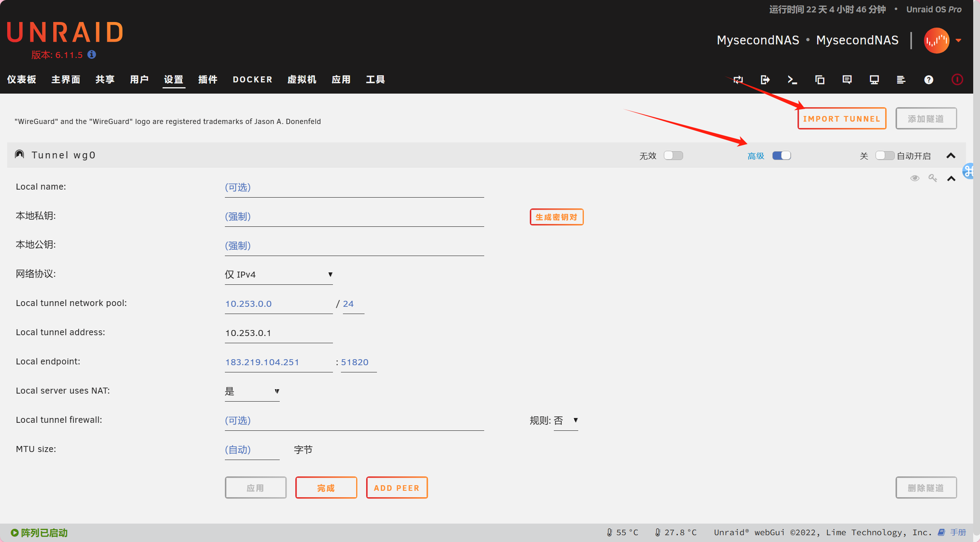Click the version info icon beside 6.11.5
Image resolution: width=980 pixels, height=542 pixels.
tap(92, 54)
